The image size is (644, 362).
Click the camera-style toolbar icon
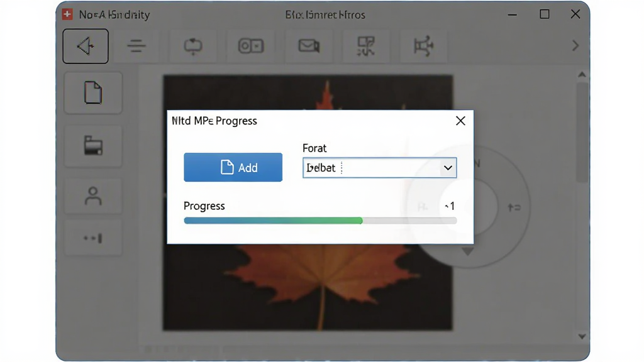(x=251, y=46)
